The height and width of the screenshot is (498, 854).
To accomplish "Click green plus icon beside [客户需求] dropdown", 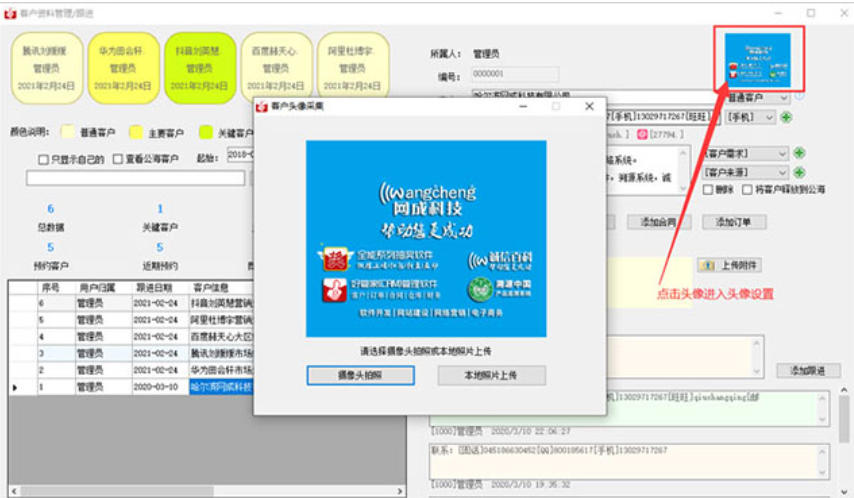I will [x=799, y=153].
